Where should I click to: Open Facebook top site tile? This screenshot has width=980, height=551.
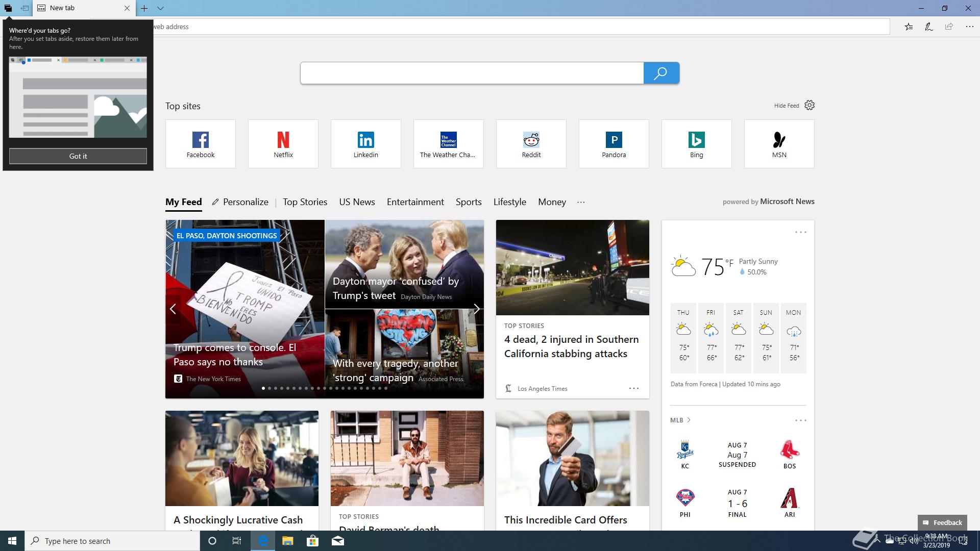click(x=201, y=144)
